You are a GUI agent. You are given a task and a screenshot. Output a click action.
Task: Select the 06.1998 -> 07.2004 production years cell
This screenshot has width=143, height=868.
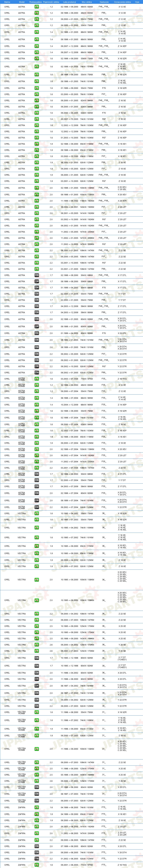[x=69, y=398]
